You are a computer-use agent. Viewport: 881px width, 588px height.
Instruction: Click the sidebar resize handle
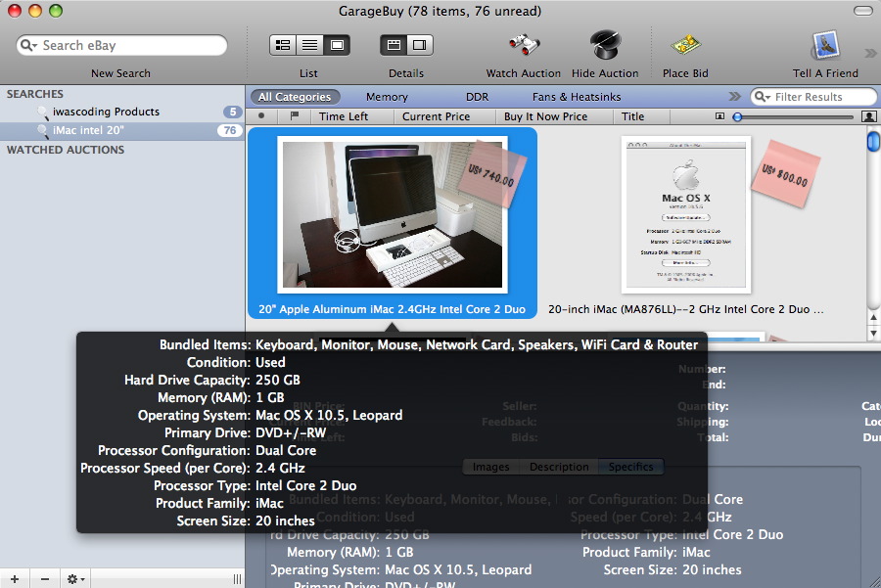tap(237, 579)
